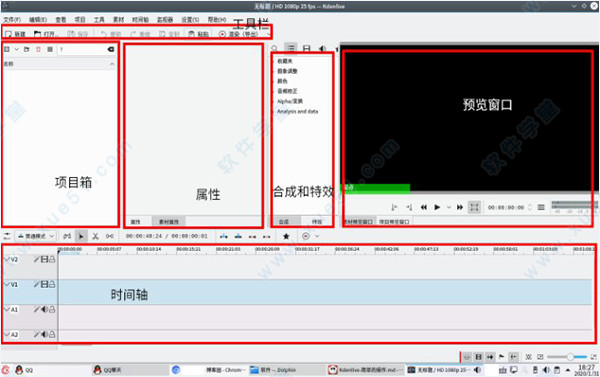The width and height of the screenshot is (600, 377).
Task: Activate the selection arrow tool
Action: click(81, 236)
